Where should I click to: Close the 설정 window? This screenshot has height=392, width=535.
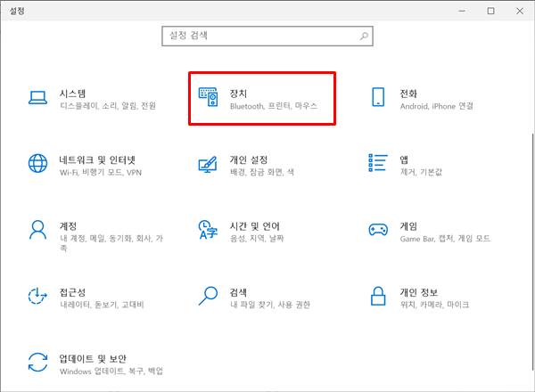520,11
